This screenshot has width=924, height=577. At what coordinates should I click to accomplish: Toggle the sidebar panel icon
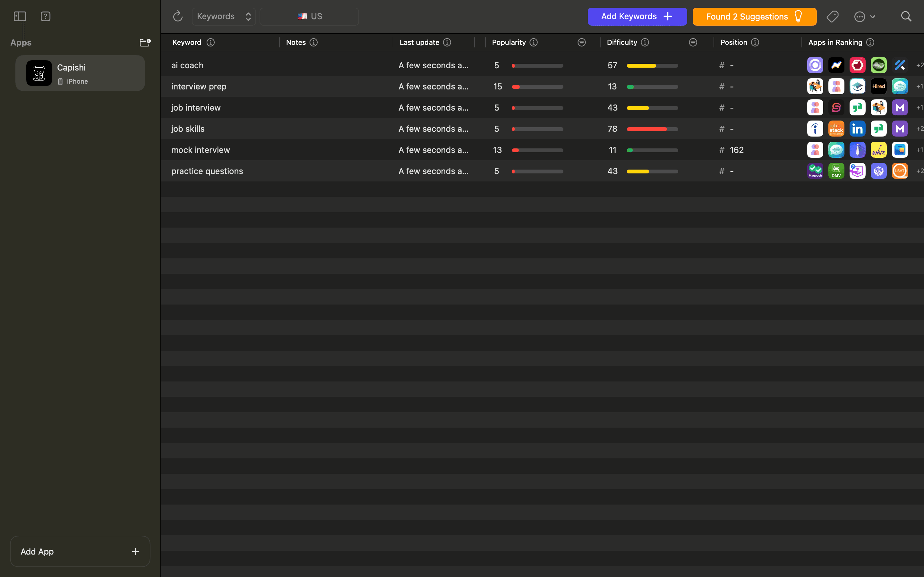click(x=20, y=16)
